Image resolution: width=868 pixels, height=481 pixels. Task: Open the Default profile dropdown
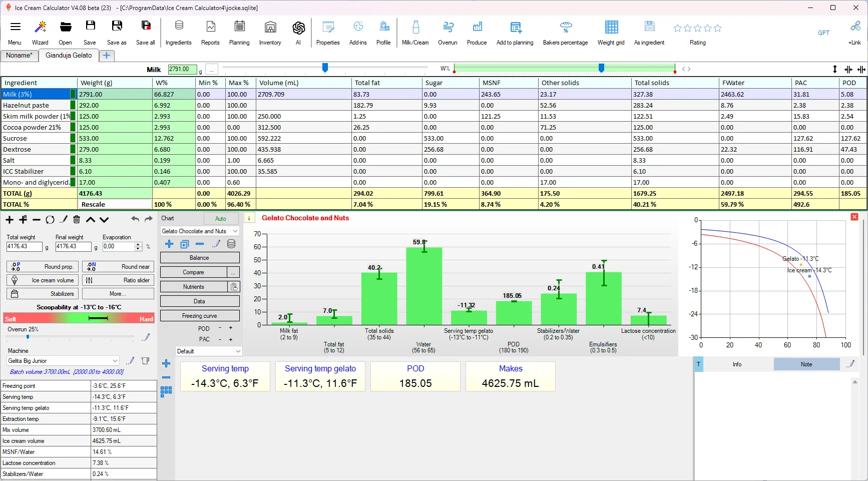(x=238, y=351)
